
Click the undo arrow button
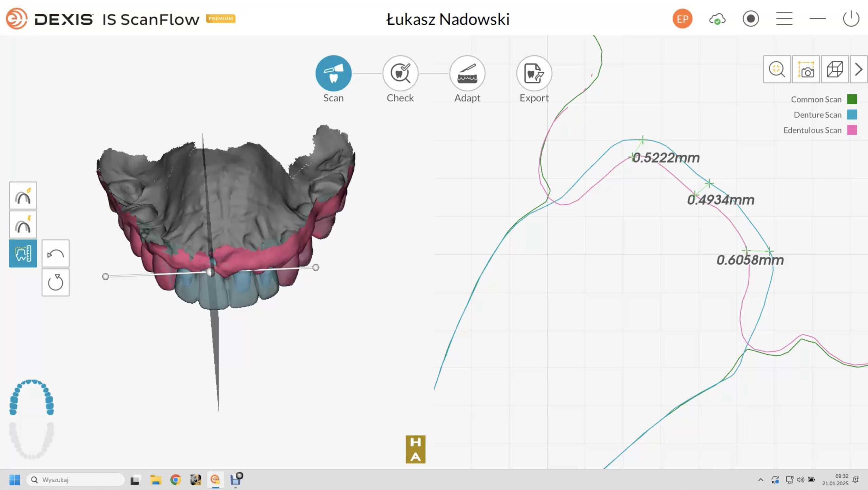click(56, 253)
